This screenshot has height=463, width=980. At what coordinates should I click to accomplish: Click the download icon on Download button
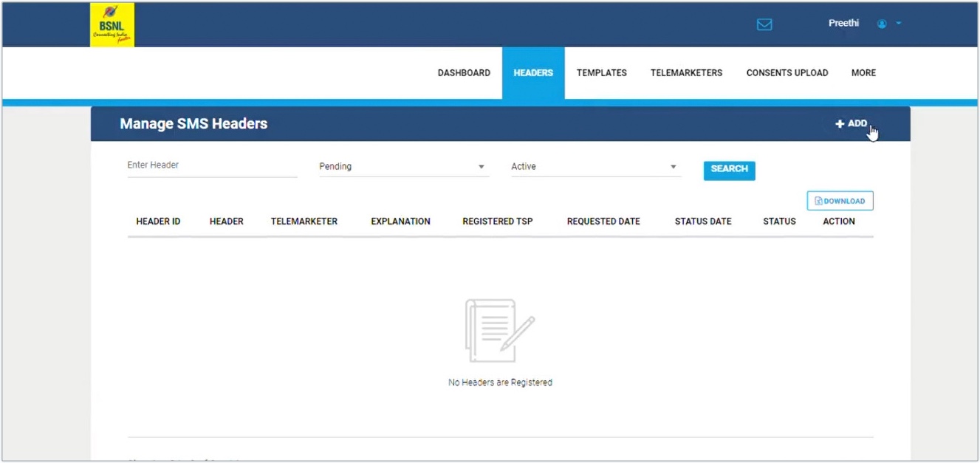click(x=818, y=200)
